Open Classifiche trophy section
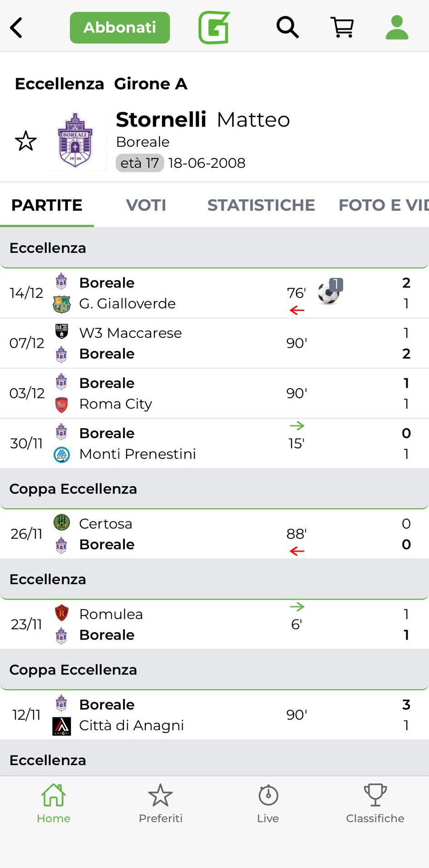The width and height of the screenshot is (429, 868). [375, 803]
